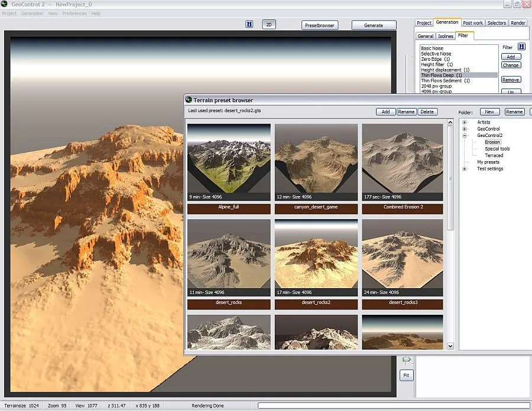Remove the Thin Flows Deep filter
This screenshot has height=411, width=532.
coord(510,79)
